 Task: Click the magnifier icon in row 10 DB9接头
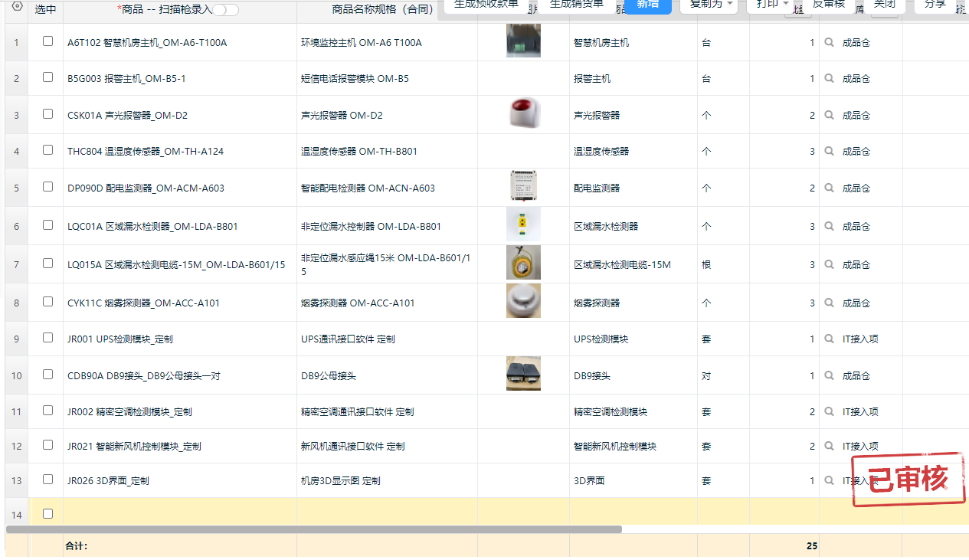(829, 376)
